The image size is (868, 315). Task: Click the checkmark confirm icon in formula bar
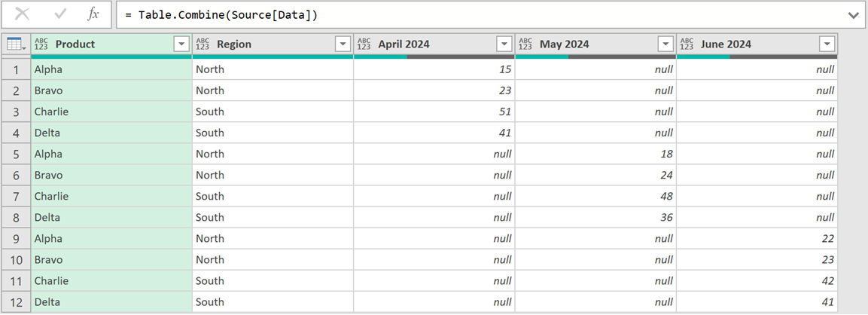60,14
